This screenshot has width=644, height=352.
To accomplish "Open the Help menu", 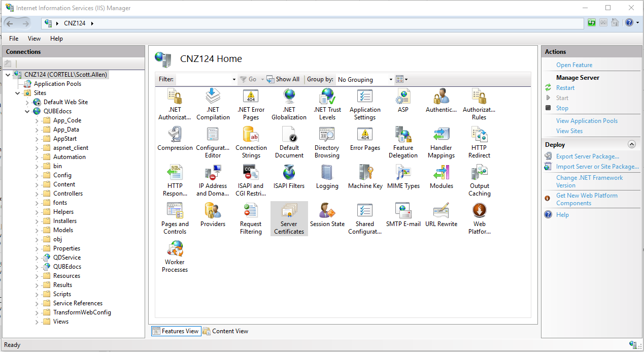I will coord(56,39).
